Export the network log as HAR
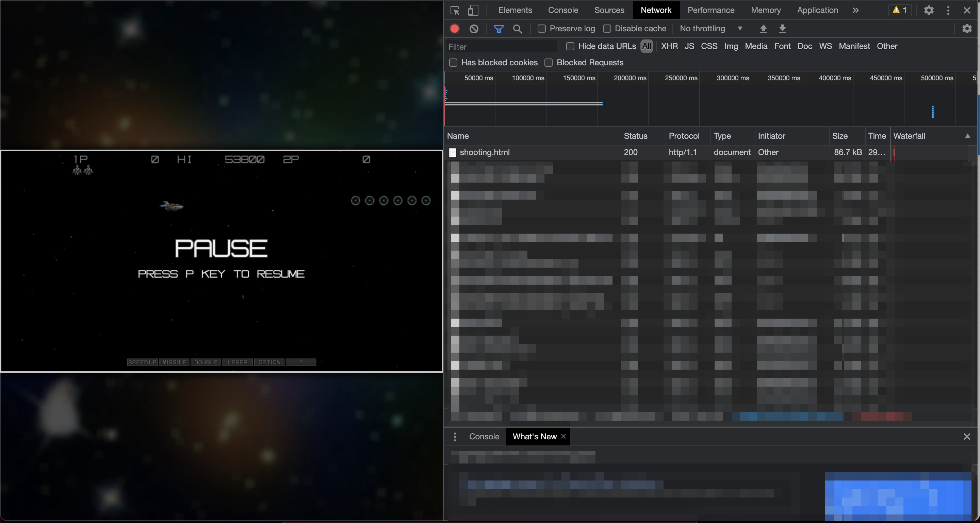Image resolution: width=980 pixels, height=523 pixels. (783, 29)
